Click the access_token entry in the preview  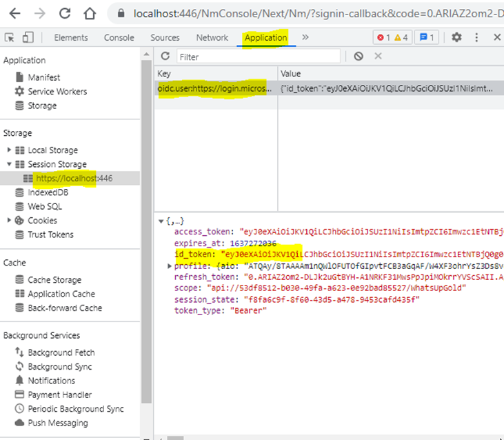point(339,232)
